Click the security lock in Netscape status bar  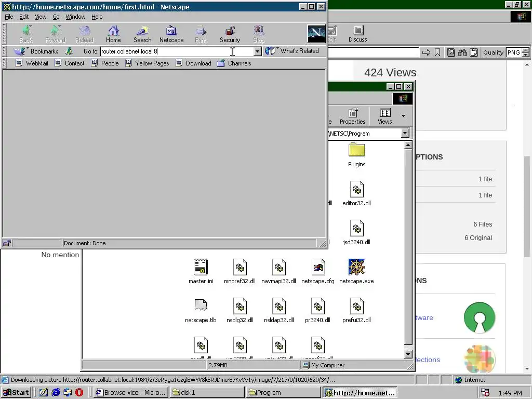pos(7,243)
